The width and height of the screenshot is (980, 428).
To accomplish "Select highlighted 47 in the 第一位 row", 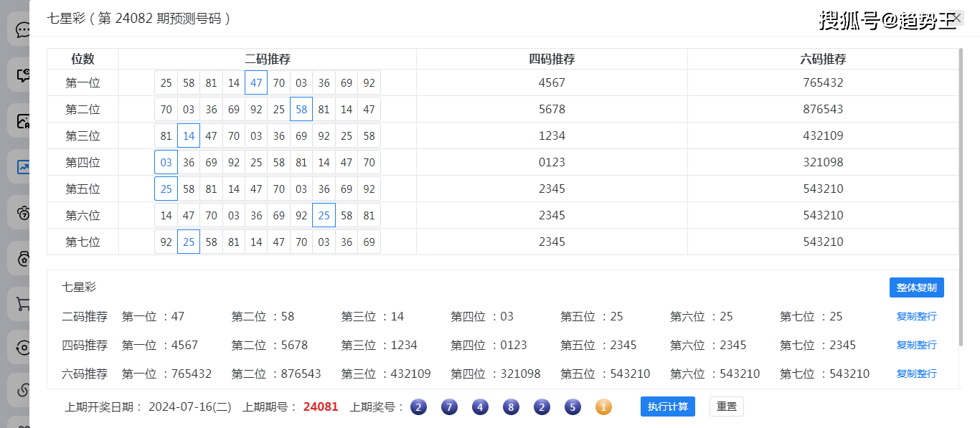I will pyautogui.click(x=256, y=82).
